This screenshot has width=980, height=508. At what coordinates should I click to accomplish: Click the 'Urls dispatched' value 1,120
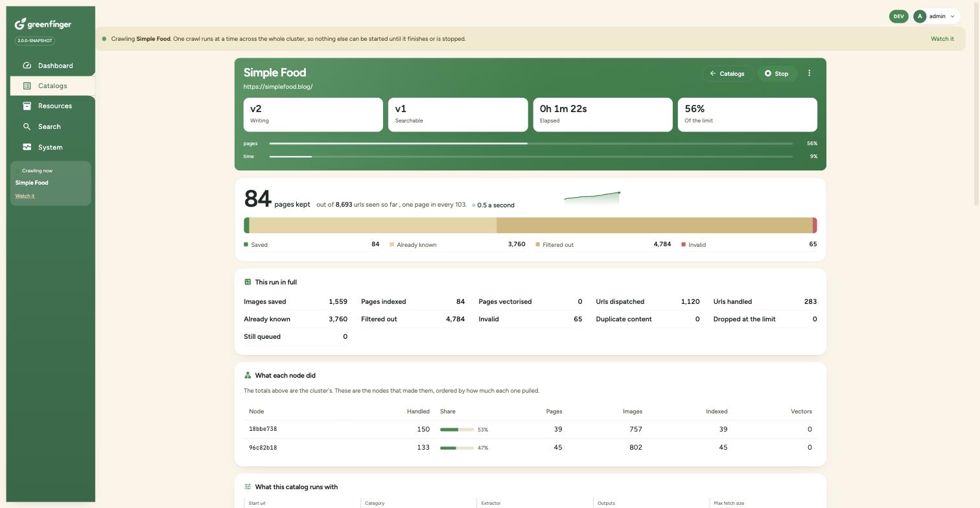[690, 301]
